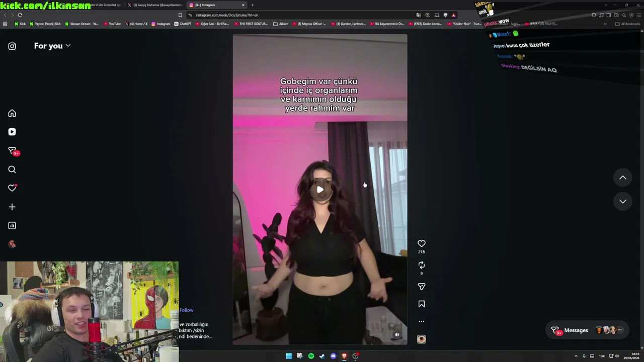Switch the TUR keyboard language indicator
Screen dimensions: 644x362
tap(601, 356)
